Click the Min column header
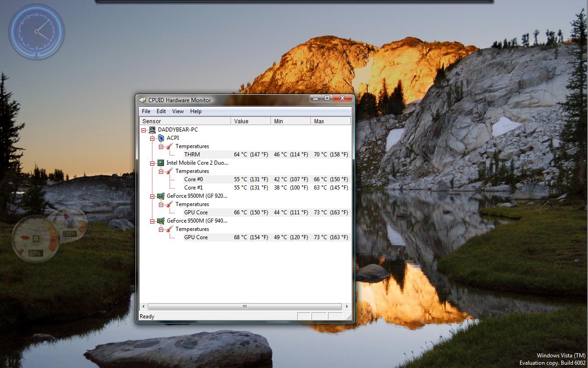Image resolution: width=588 pixels, height=368 pixels. (291, 121)
